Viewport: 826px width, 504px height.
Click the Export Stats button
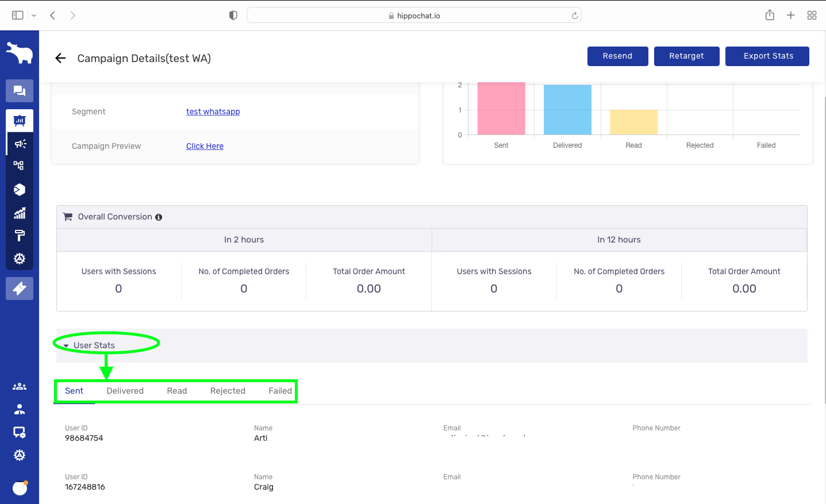(767, 56)
